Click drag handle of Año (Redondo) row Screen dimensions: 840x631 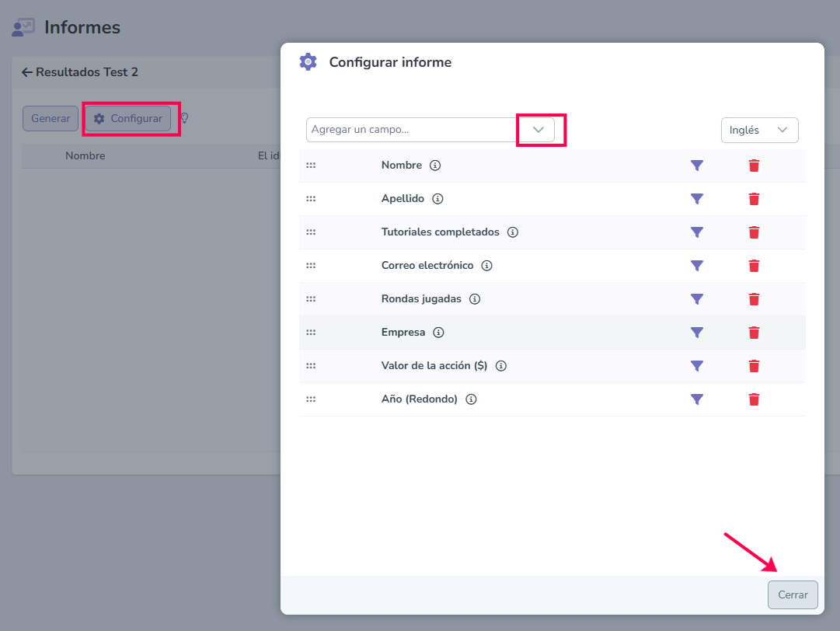311,399
